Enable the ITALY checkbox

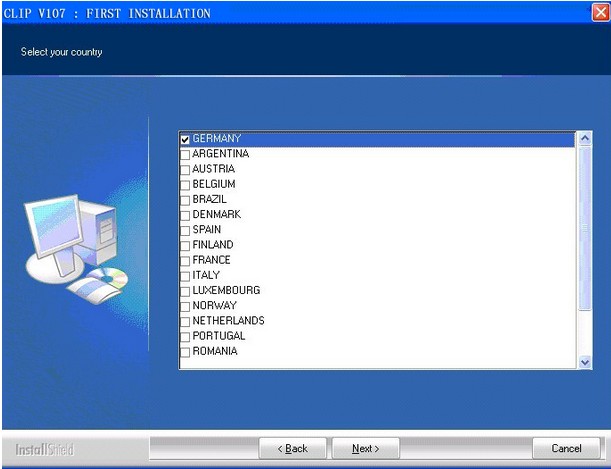coord(185,276)
